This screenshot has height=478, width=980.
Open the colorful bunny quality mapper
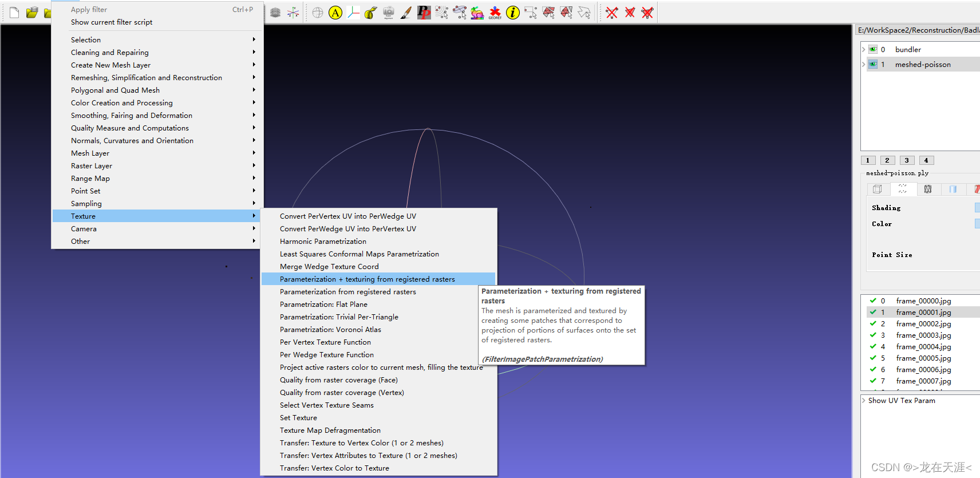coord(477,13)
